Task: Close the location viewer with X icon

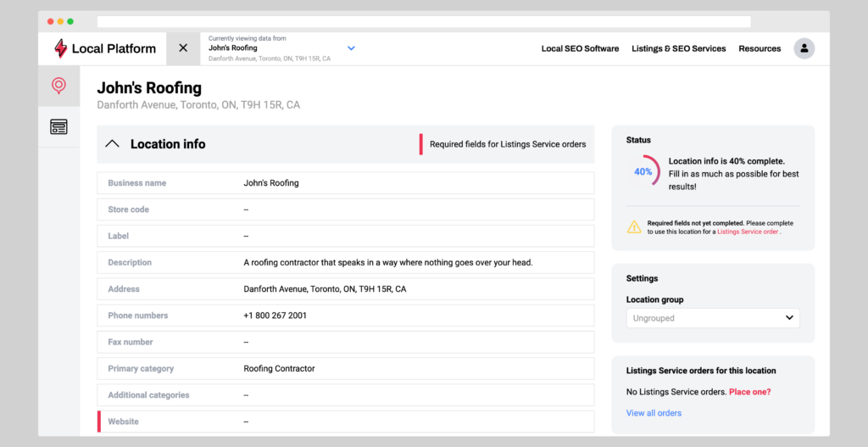Action: click(x=183, y=48)
